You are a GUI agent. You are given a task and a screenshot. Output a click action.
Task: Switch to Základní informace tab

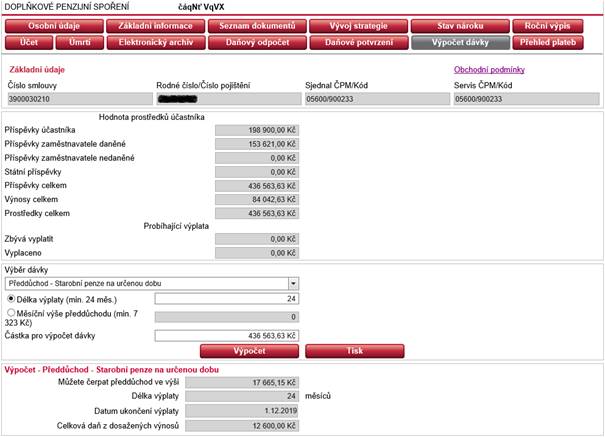(155, 26)
